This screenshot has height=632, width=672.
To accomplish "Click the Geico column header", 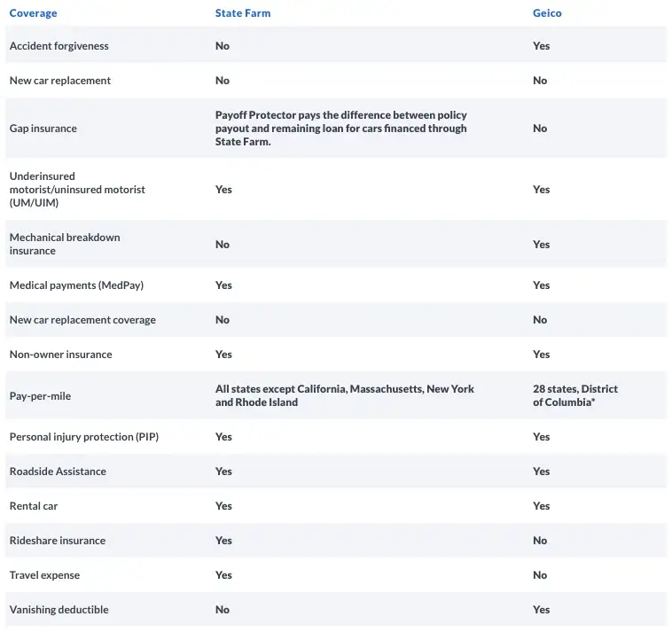I will [x=547, y=13].
